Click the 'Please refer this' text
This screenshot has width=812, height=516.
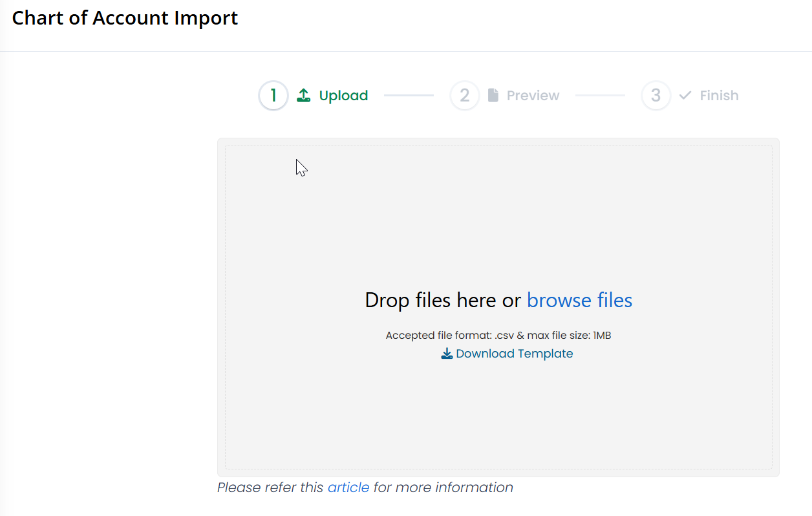[x=270, y=488]
